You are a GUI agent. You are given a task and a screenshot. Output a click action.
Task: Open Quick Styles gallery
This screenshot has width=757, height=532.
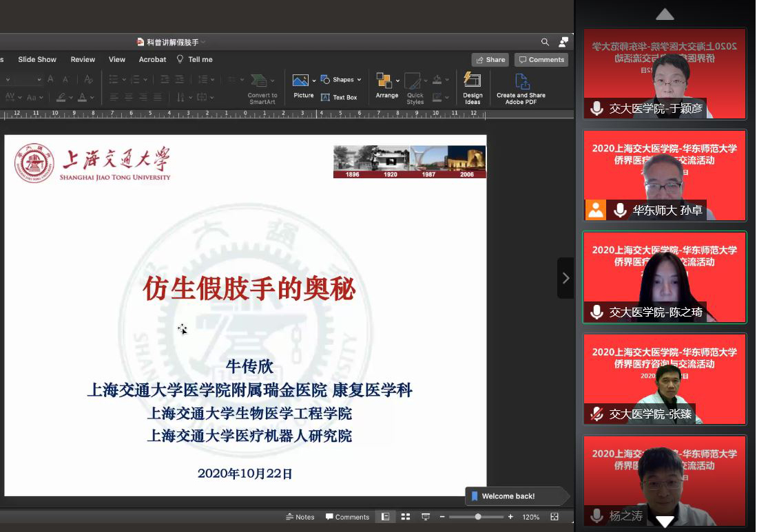415,89
